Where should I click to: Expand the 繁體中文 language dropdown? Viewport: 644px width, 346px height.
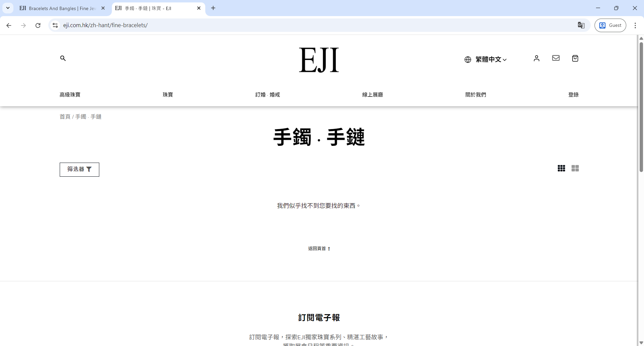[x=491, y=60]
